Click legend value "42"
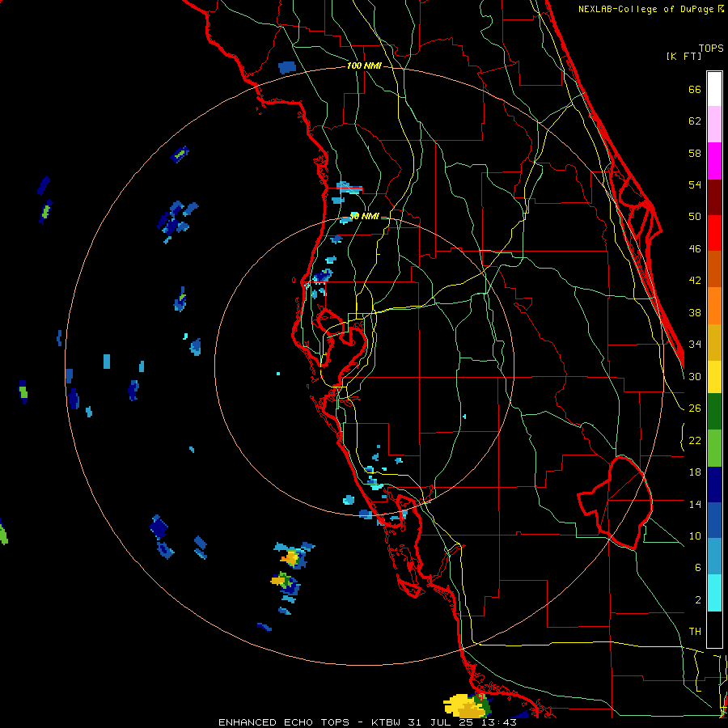 click(695, 281)
